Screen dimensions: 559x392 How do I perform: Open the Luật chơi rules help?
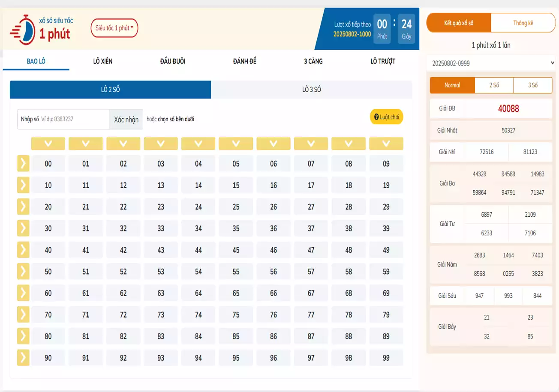click(387, 117)
